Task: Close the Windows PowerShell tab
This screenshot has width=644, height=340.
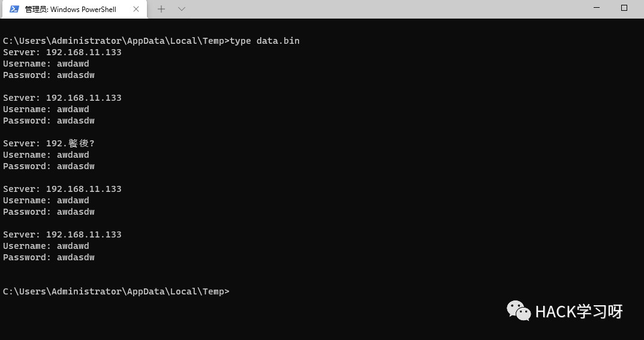Action: point(136,9)
